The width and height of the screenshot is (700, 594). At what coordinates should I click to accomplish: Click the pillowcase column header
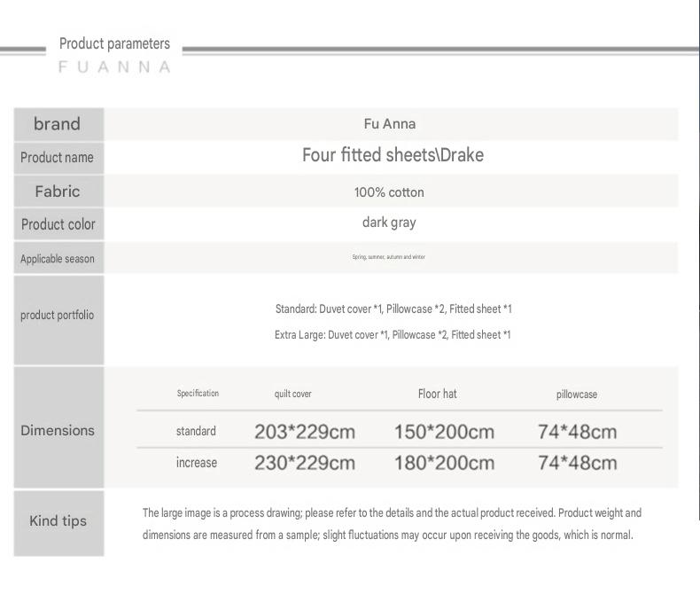click(577, 395)
